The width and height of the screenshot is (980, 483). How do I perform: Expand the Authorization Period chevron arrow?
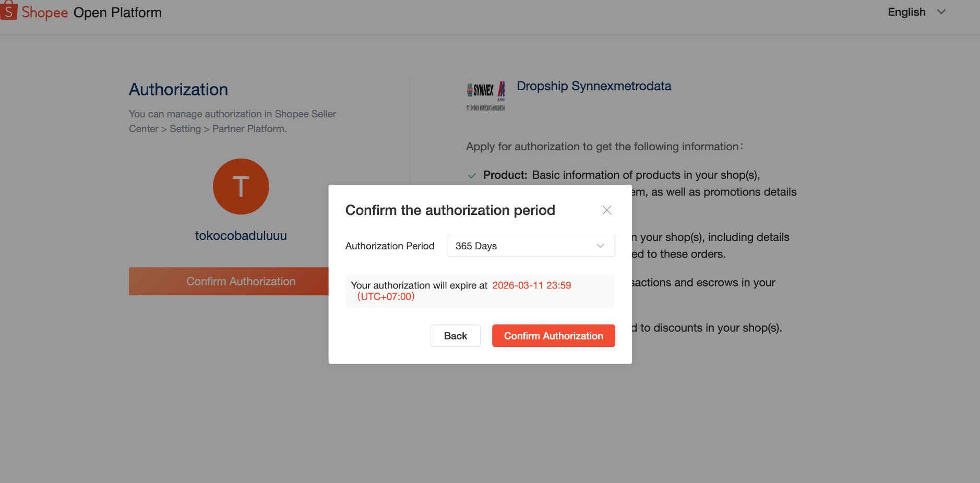(x=600, y=246)
